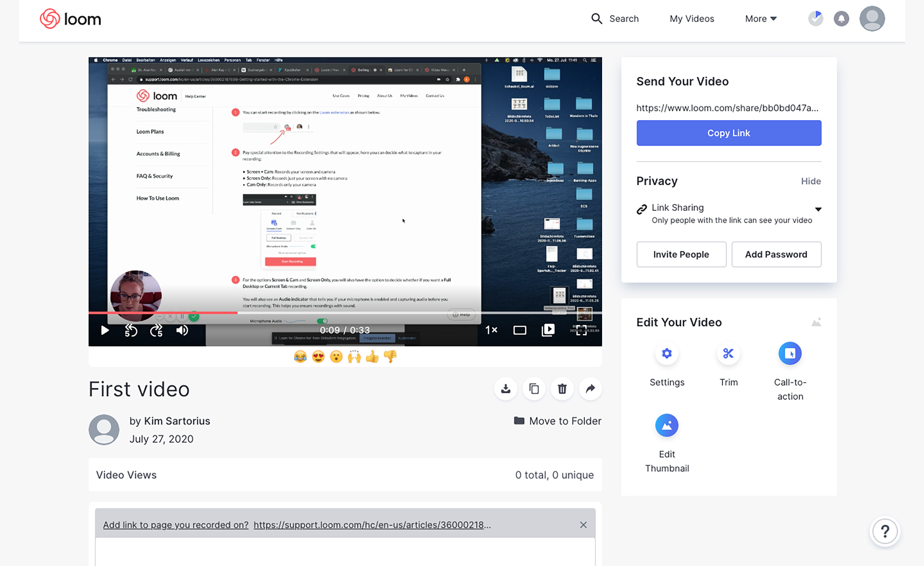The width and height of the screenshot is (924, 566).
Task: Open the 1x playback speed selector
Action: [x=491, y=330]
